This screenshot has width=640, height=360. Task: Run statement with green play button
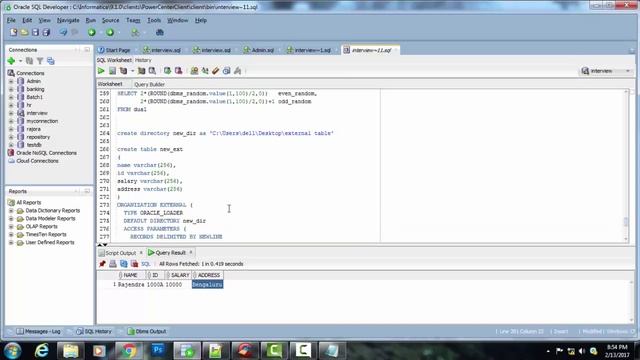[101, 71]
